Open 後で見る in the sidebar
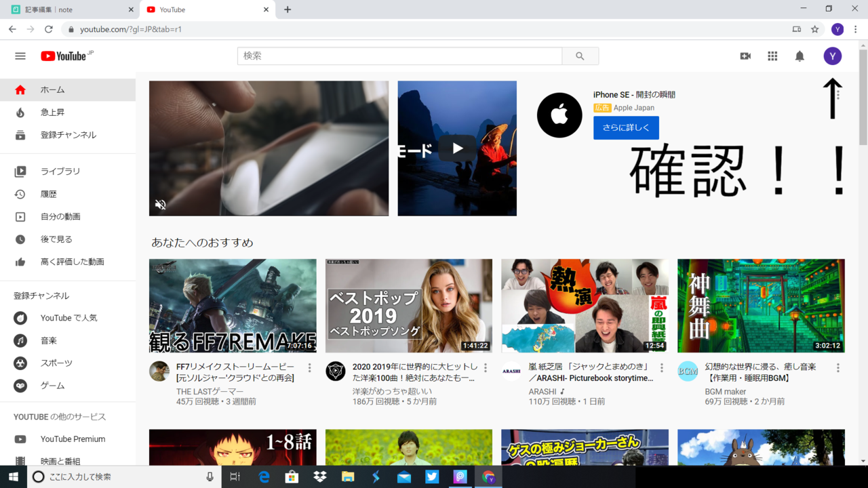868x488 pixels. [x=68, y=239]
